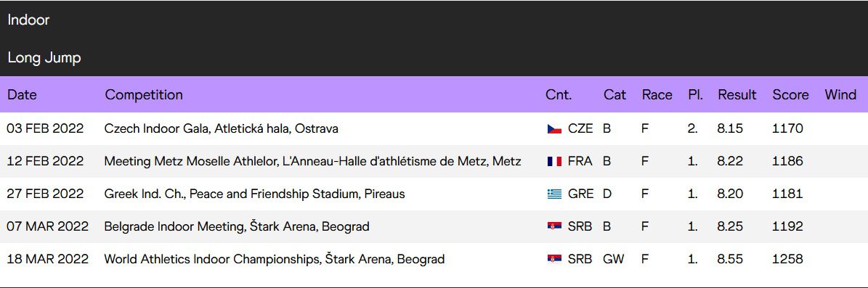Viewport: 868px width, 288px height.
Task: Select the Indoor section heading
Action: tap(28, 20)
